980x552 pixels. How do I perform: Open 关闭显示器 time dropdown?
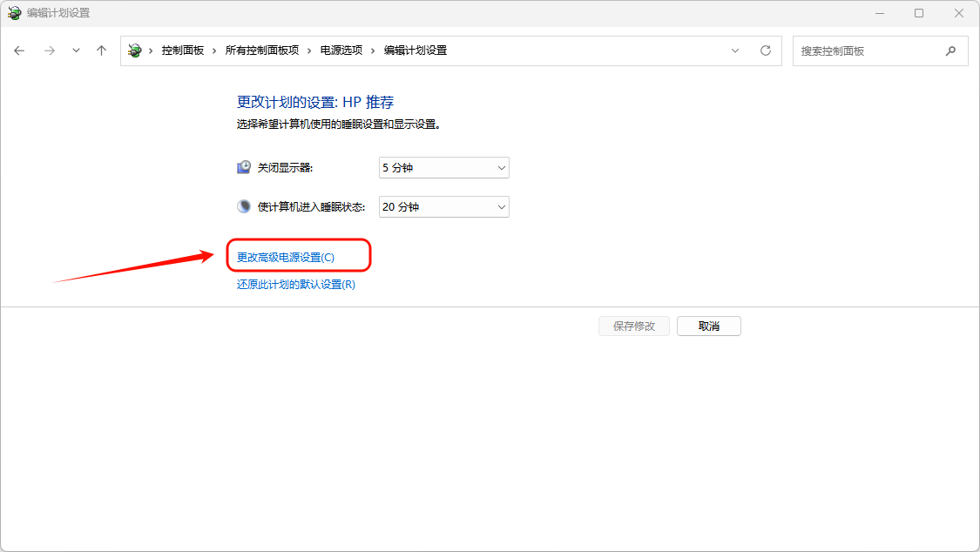coord(443,168)
